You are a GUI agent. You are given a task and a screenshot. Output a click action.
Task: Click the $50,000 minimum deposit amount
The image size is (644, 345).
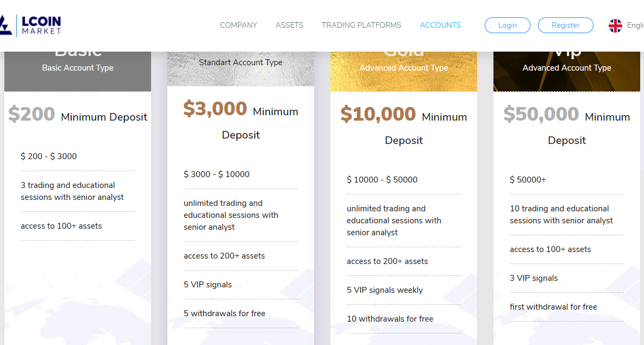click(x=541, y=114)
